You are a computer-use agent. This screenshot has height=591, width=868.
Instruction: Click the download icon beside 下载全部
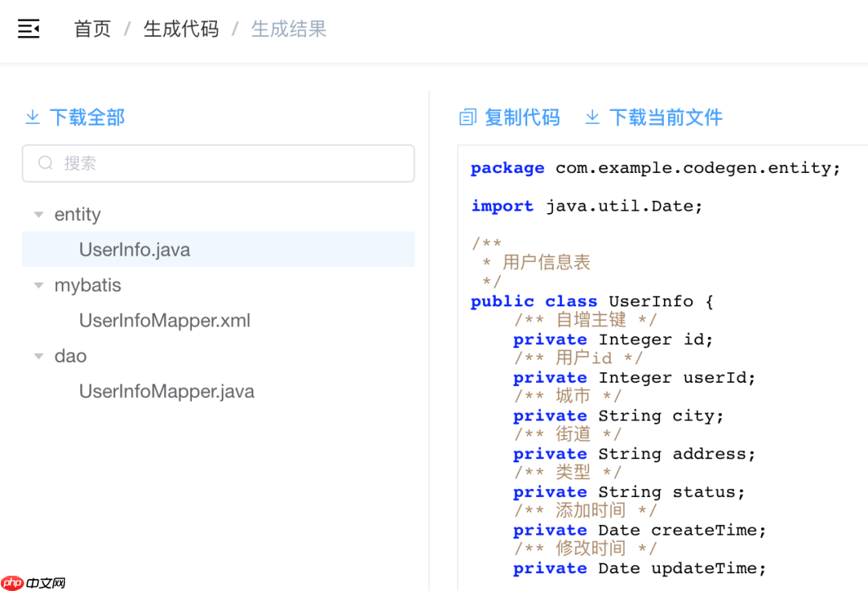[32, 117]
